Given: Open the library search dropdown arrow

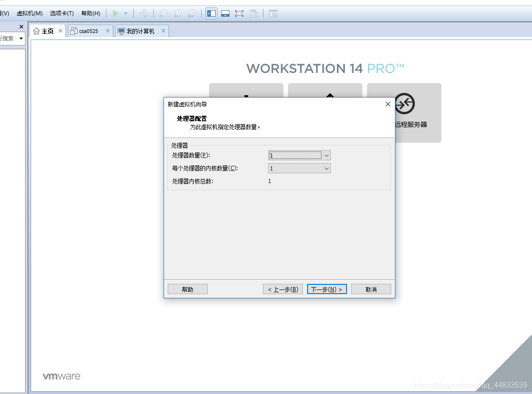Looking at the screenshot, I should tap(21, 39).
